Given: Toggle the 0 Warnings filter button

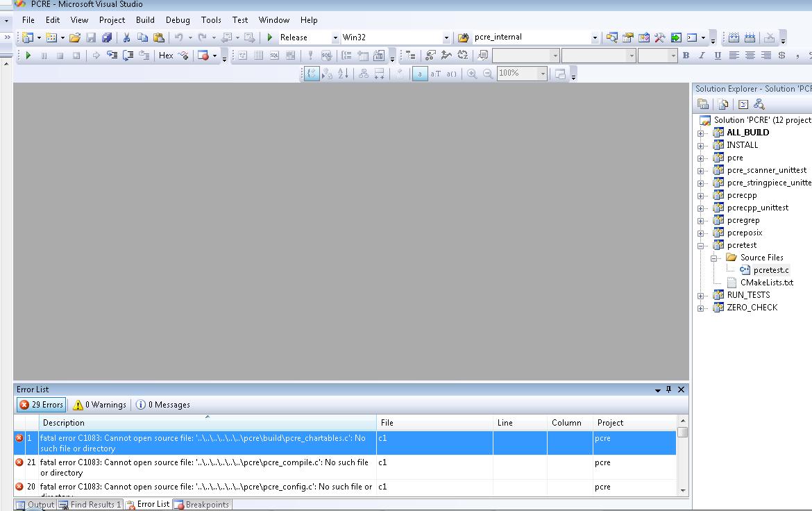Looking at the screenshot, I should click(x=99, y=405).
